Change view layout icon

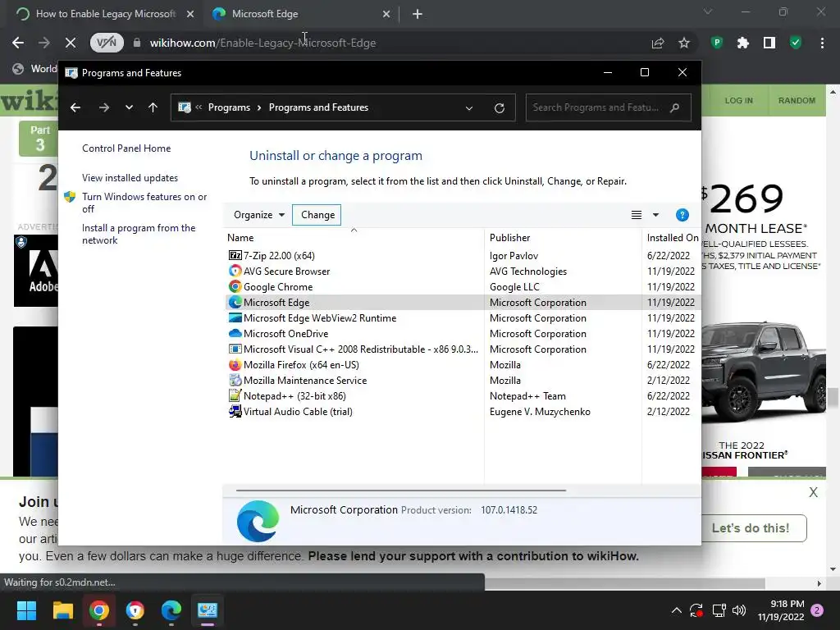[637, 215]
